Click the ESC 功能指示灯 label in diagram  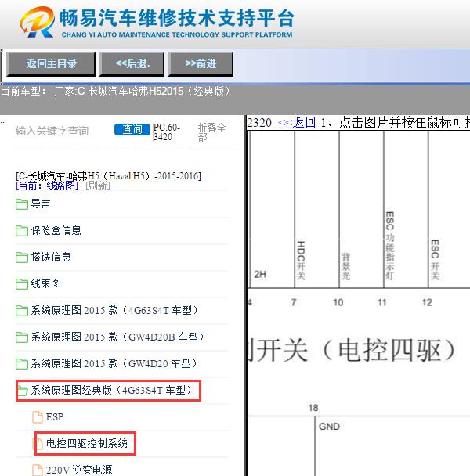(x=390, y=246)
